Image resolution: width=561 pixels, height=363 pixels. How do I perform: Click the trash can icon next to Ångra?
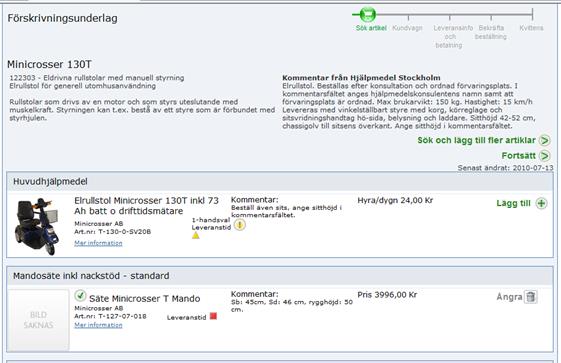(531, 296)
